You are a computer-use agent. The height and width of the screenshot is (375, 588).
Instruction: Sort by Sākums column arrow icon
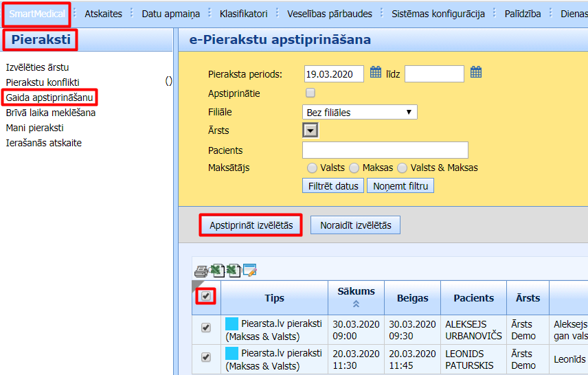pos(356,304)
